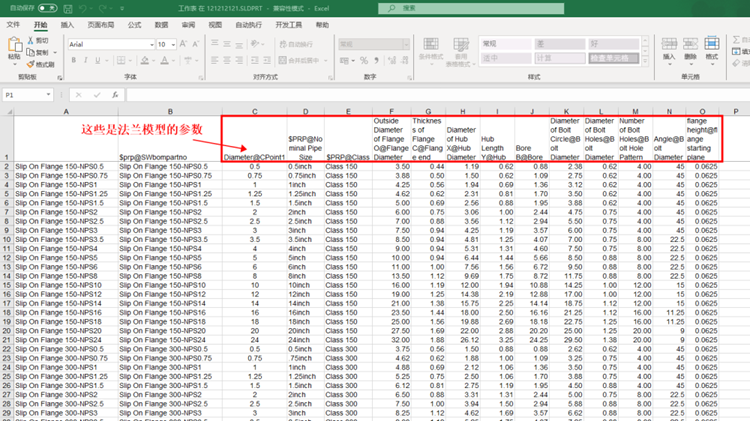Open the Alignment group dialog launcher
Screen dimensions: 750x421
pos(331,77)
